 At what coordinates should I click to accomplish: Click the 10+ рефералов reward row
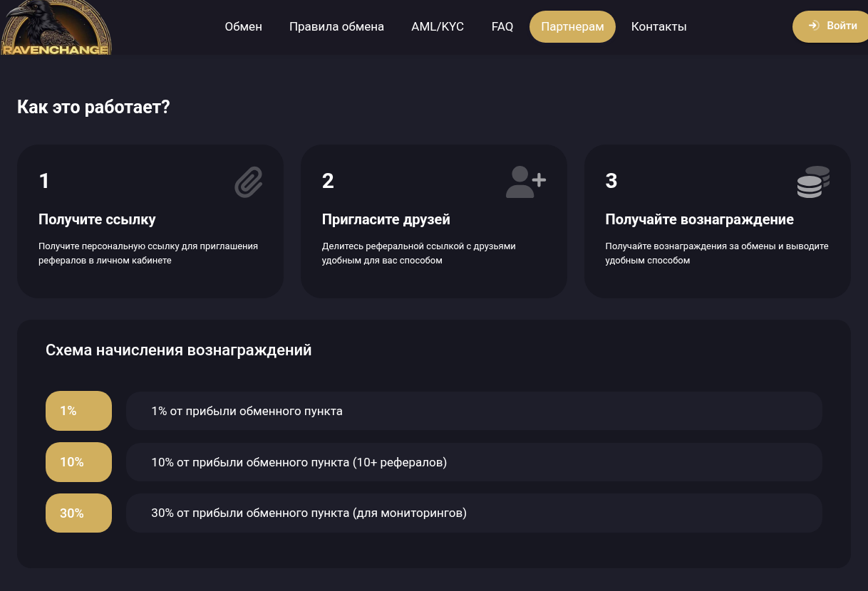tap(474, 462)
